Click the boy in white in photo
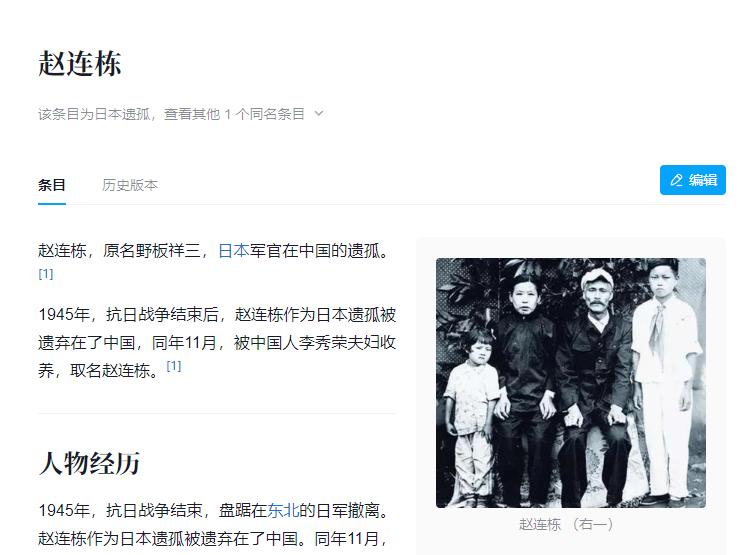 pyautogui.click(x=666, y=381)
